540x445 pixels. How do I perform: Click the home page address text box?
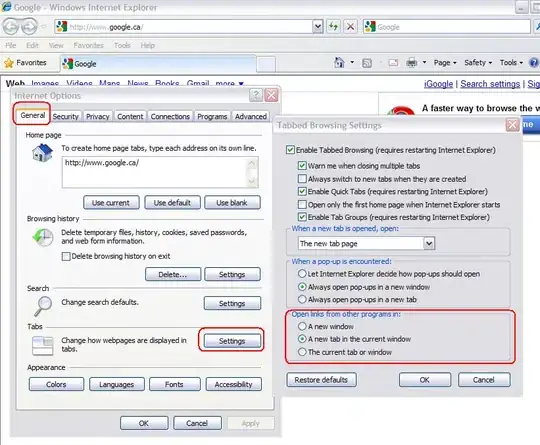coord(160,172)
